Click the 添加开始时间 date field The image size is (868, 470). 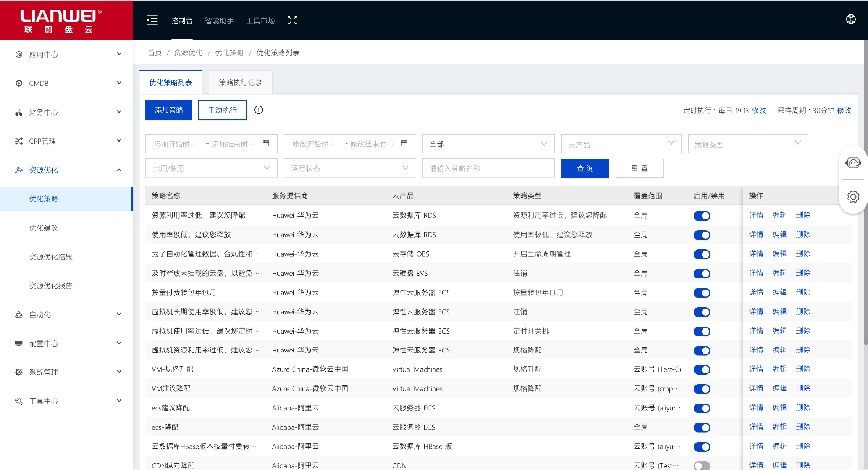coord(176,144)
